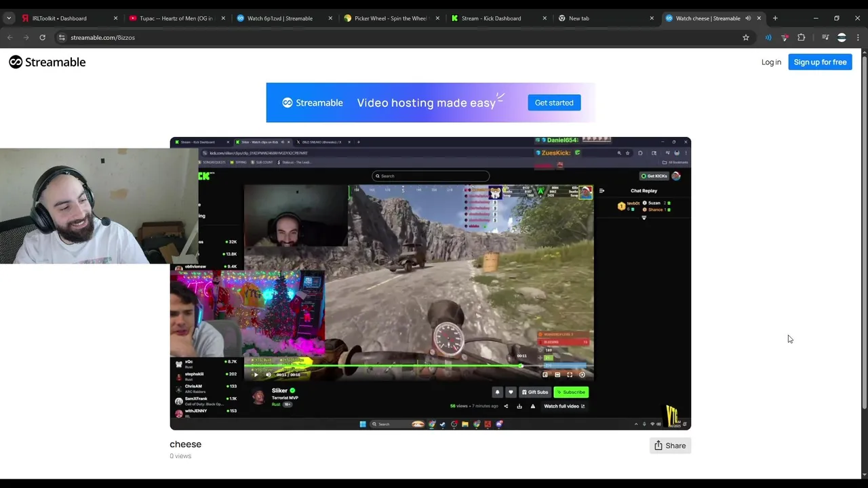Click the green Subscribe button in the video
868x488 pixels.
(x=571, y=392)
